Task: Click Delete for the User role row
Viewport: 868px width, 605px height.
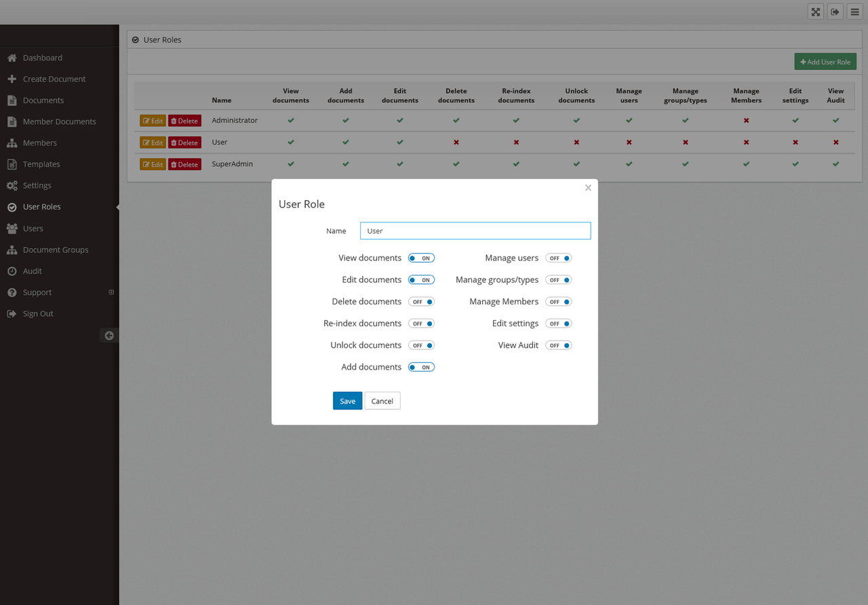Action: click(x=184, y=142)
